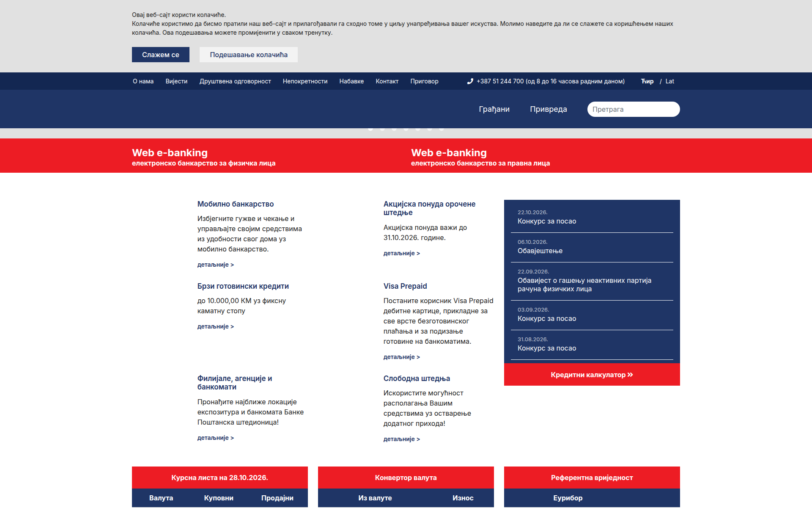Open Друштвена одговорност page
This screenshot has width=812, height=508.
point(235,81)
